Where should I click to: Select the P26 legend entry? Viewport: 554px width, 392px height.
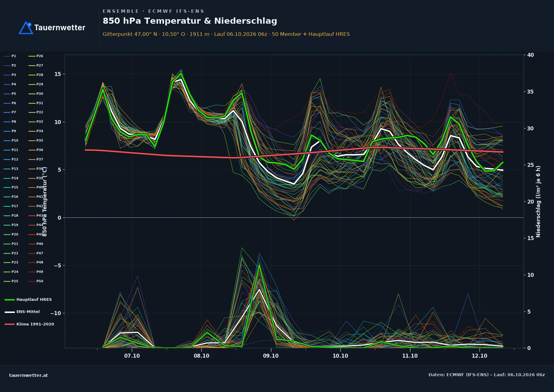(x=36, y=56)
